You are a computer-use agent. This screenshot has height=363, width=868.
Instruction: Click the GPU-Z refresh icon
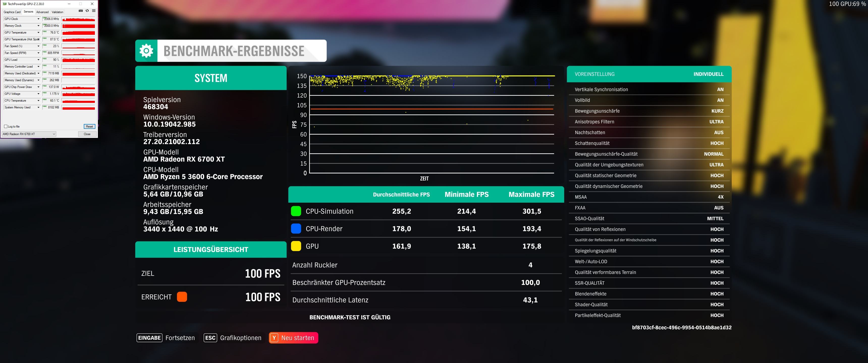click(87, 11)
